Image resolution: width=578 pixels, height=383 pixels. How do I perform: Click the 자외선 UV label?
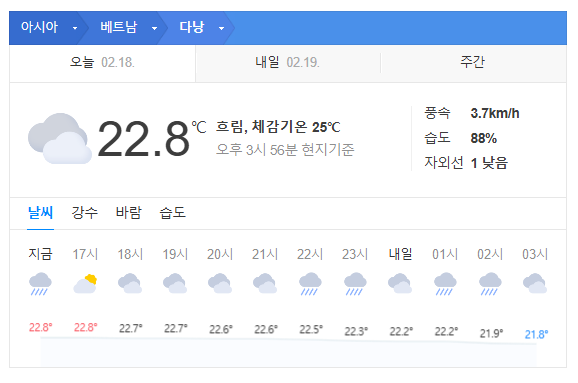pyautogui.click(x=443, y=163)
